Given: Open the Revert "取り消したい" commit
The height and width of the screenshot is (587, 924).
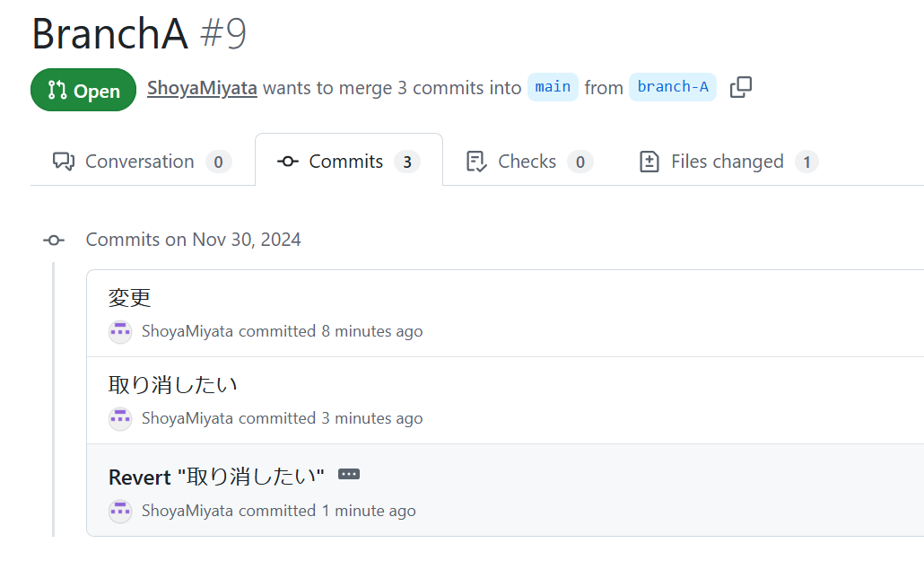Looking at the screenshot, I should pyautogui.click(x=216, y=477).
